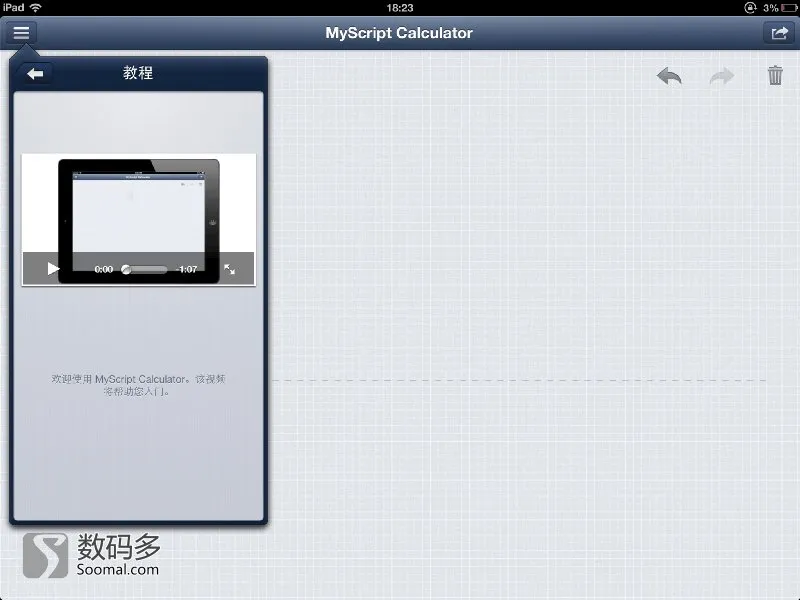The width and height of the screenshot is (800, 600).
Task: Click the tutorial video thumbnail
Action: coord(139,219)
